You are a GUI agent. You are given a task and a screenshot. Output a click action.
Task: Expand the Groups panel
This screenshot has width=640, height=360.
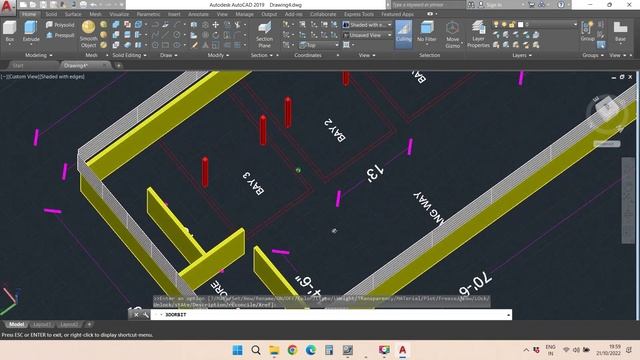pos(593,55)
